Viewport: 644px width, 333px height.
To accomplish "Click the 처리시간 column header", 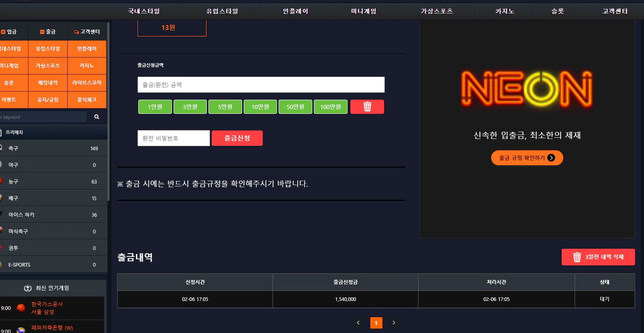I will (496, 282).
